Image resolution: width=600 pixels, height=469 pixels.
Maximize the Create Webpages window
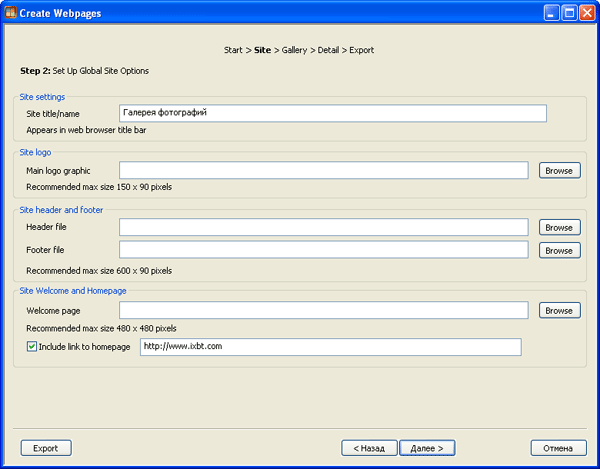pyautogui.click(x=569, y=13)
